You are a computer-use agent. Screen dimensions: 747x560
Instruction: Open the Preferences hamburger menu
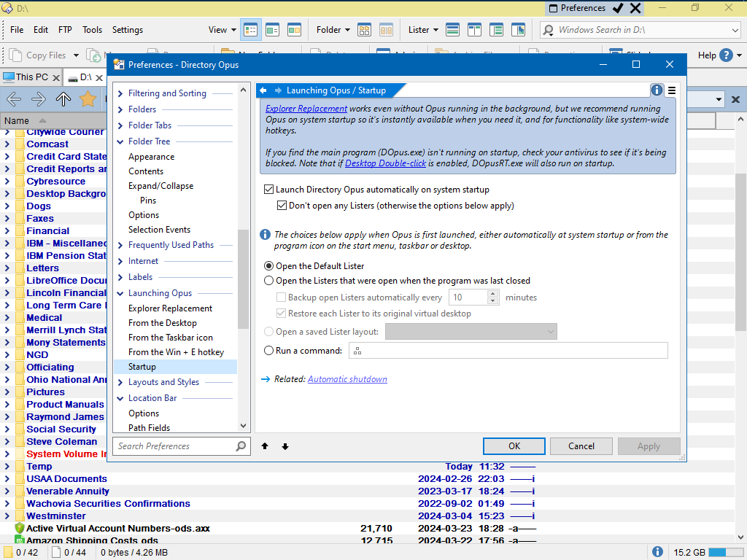672,90
